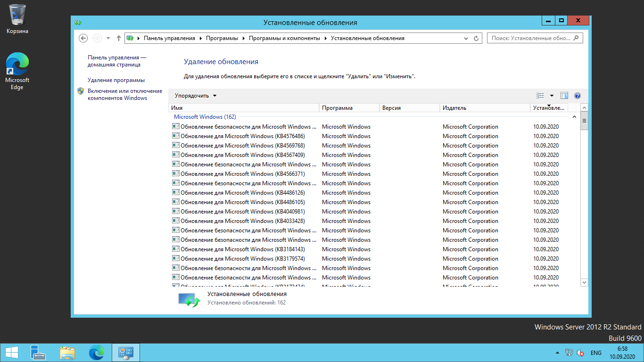Open the Удаление программы link
644x362 pixels.
(116, 80)
